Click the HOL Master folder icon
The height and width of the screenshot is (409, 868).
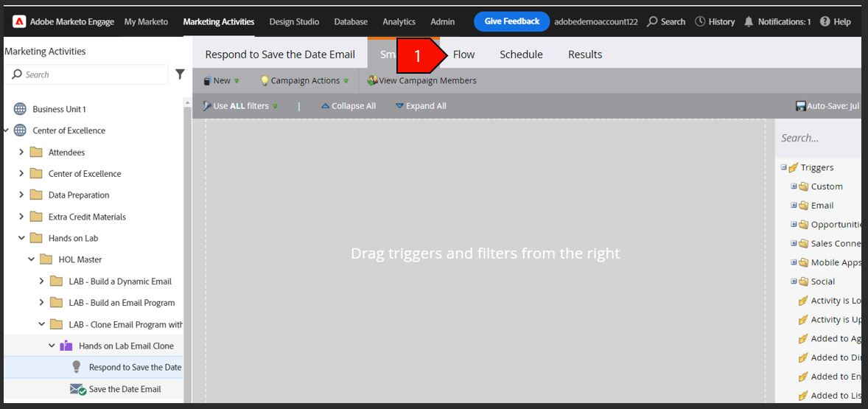click(46, 259)
